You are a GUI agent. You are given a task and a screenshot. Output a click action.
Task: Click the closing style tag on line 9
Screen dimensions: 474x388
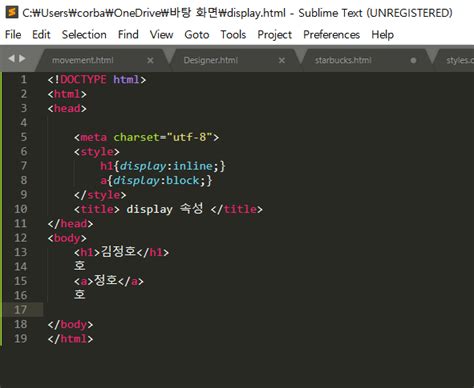point(100,195)
